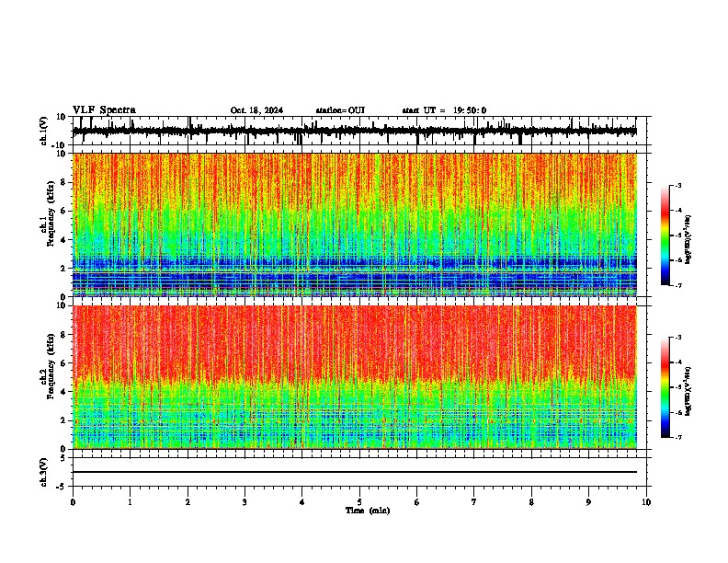Image resolution: width=728 pixels, height=563 pixels.
Task: Select the date label "Oct. 18, 2024"
Action: pos(256,110)
